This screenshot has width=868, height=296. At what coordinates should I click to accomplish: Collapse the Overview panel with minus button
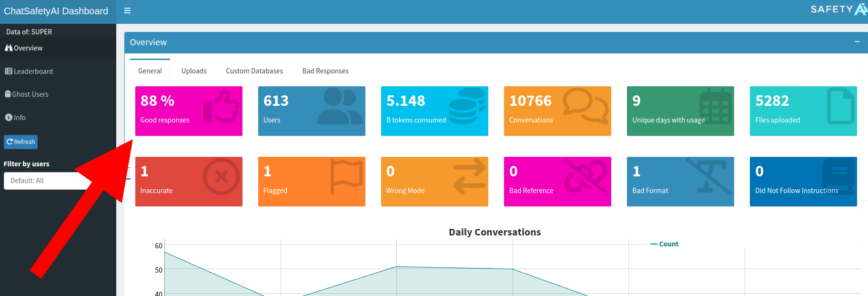[857, 42]
